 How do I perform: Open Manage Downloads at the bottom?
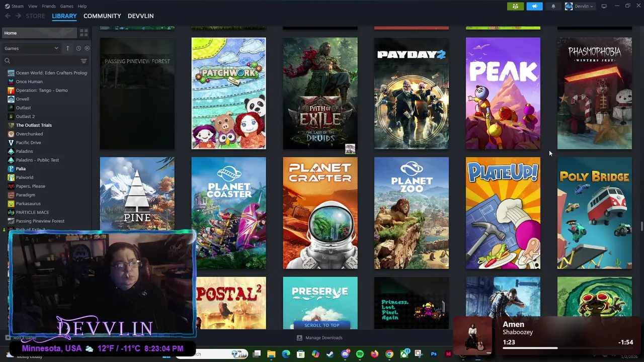click(319, 338)
